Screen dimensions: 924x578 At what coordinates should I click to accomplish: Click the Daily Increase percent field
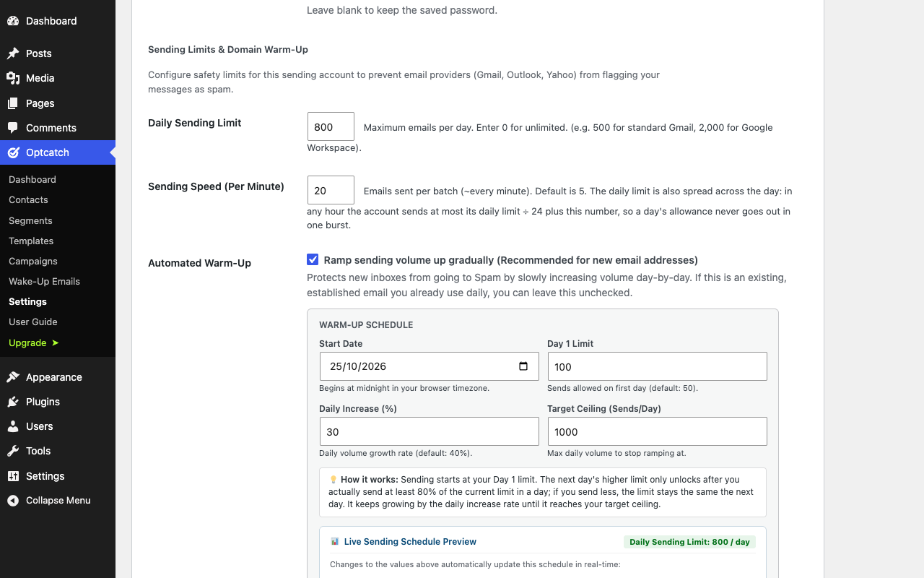click(x=430, y=431)
